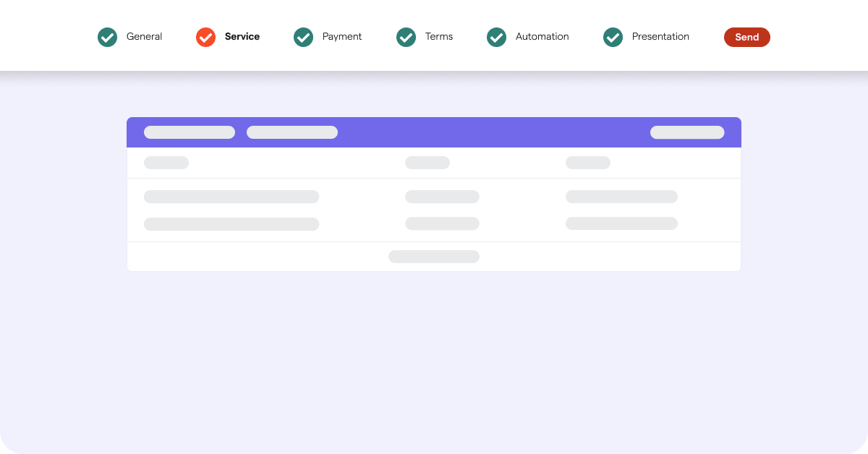
Task: Jump to the Automation step
Action: tap(542, 37)
